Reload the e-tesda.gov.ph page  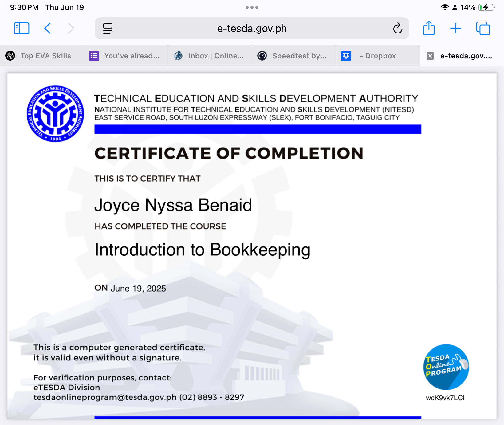point(398,28)
